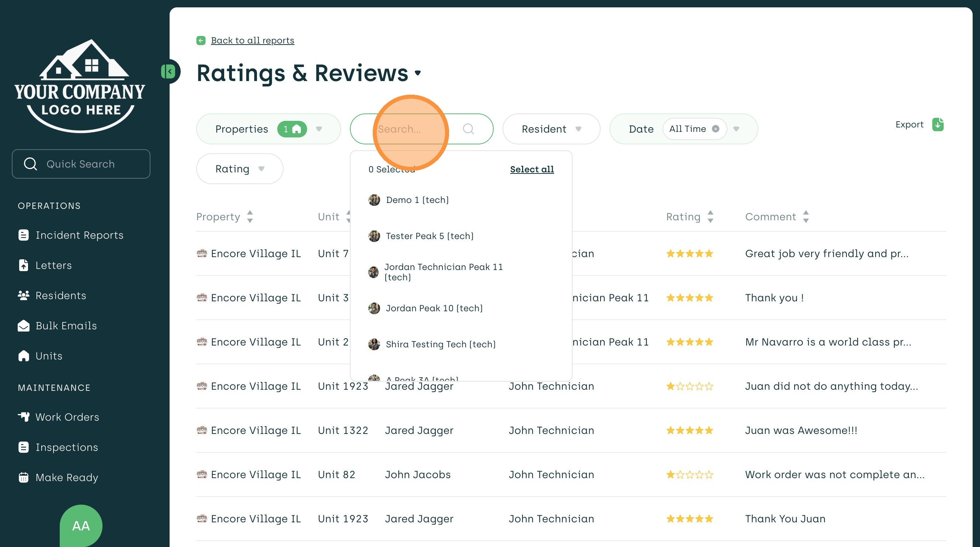This screenshot has height=547, width=980.
Task: Open the Rating filter dropdown
Action: tap(239, 169)
